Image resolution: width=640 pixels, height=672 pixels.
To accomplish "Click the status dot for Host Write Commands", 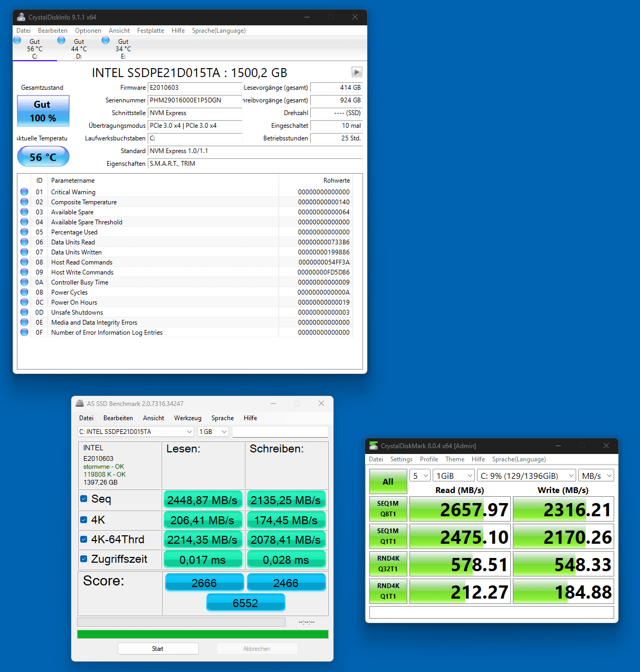I will [x=24, y=272].
